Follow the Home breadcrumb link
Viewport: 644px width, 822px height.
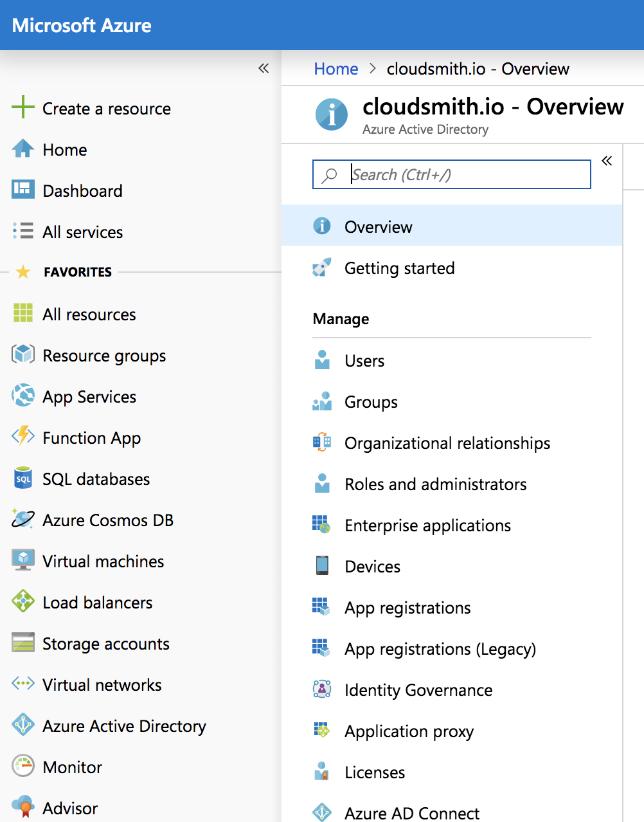pyautogui.click(x=336, y=69)
